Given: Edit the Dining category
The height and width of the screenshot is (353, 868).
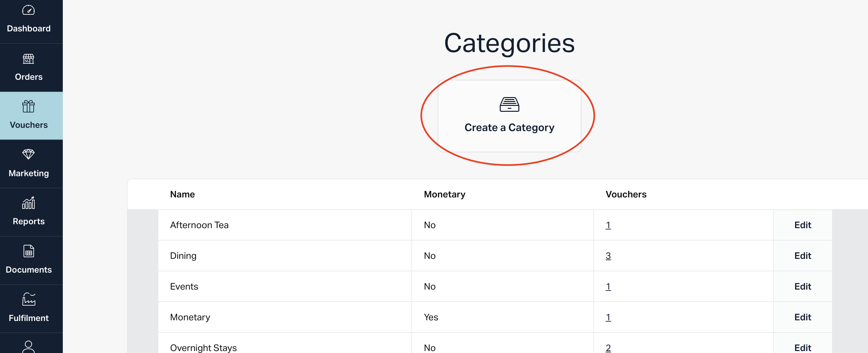Looking at the screenshot, I should coord(803,256).
